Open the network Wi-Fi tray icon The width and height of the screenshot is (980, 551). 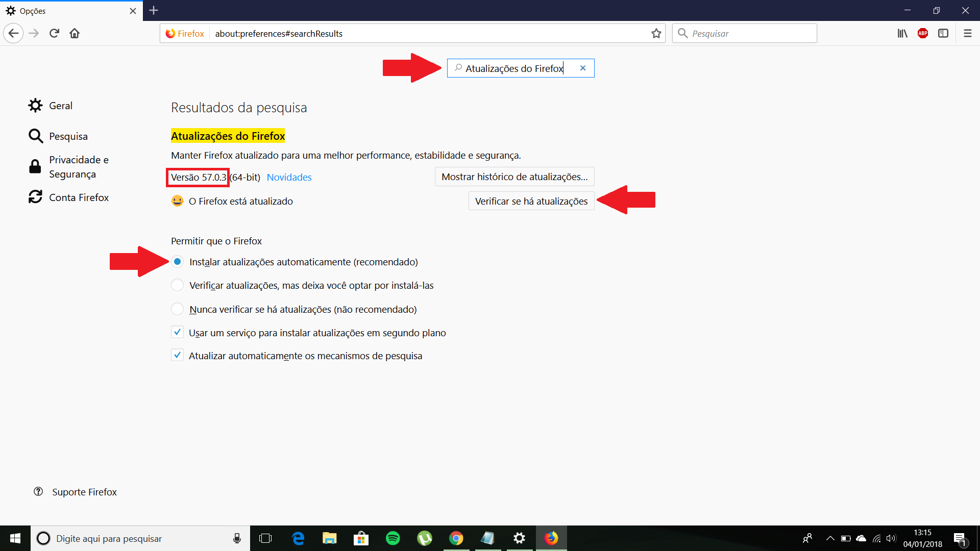[877, 538]
